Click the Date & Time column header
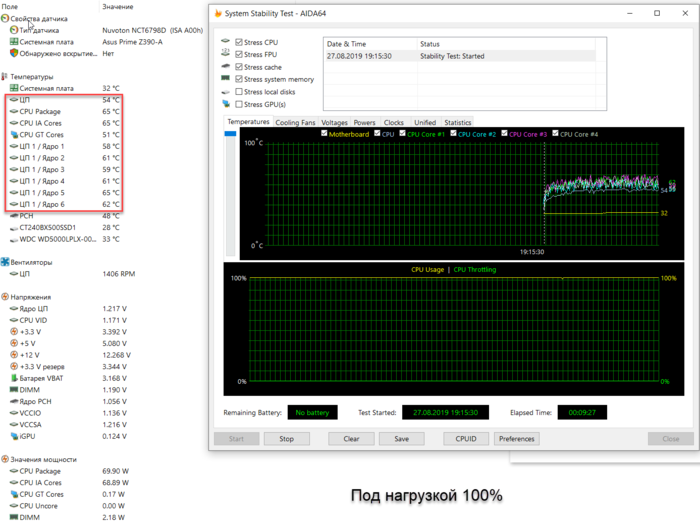 tap(371, 44)
